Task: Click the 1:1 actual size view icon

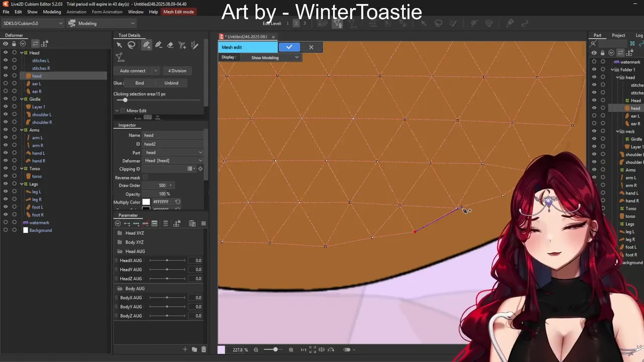Action: [x=303, y=349]
